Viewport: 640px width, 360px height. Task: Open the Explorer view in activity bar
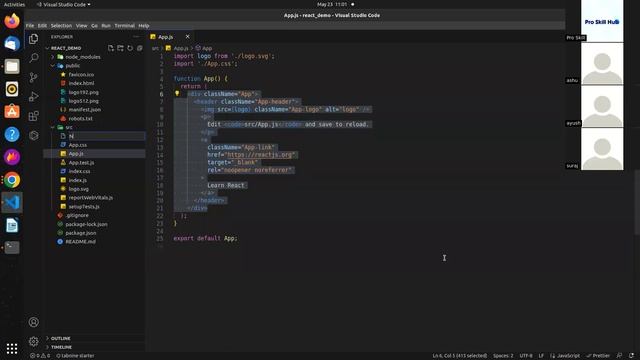click(x=34, y=39)
